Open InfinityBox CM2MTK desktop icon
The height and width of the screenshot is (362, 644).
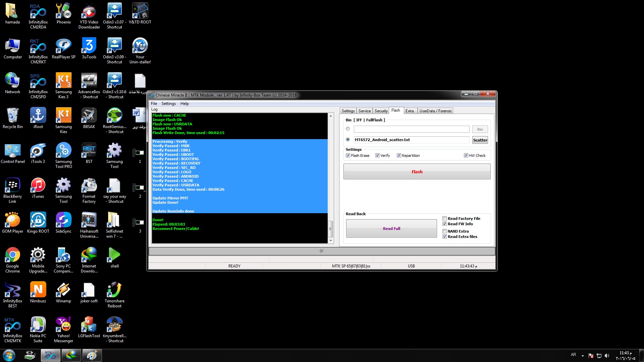[x=13, y=329]
